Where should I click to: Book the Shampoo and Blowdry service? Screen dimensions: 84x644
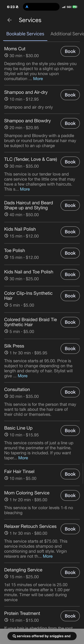point(70,123)
